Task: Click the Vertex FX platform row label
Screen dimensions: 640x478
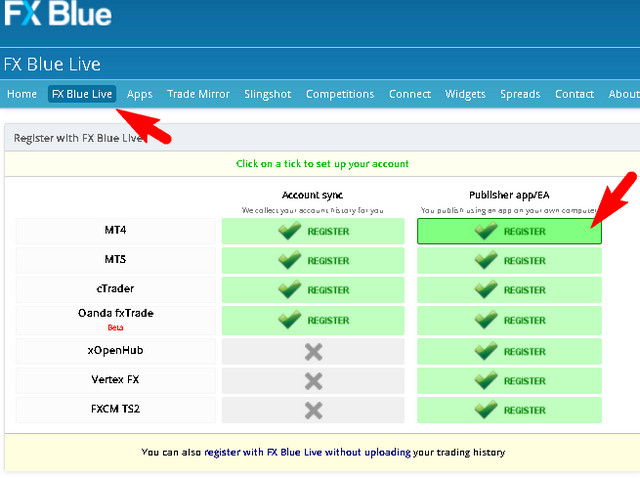Action: click(116, 380)
